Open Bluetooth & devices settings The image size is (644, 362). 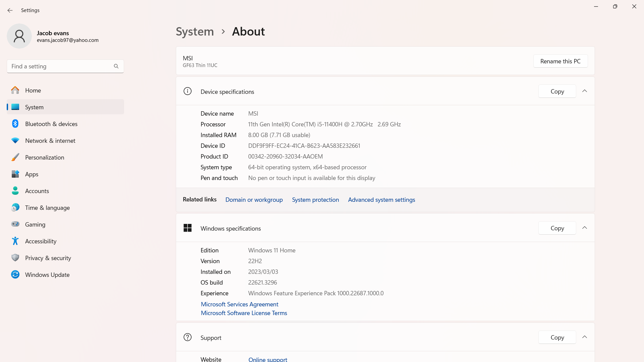(x=65, y=124)
